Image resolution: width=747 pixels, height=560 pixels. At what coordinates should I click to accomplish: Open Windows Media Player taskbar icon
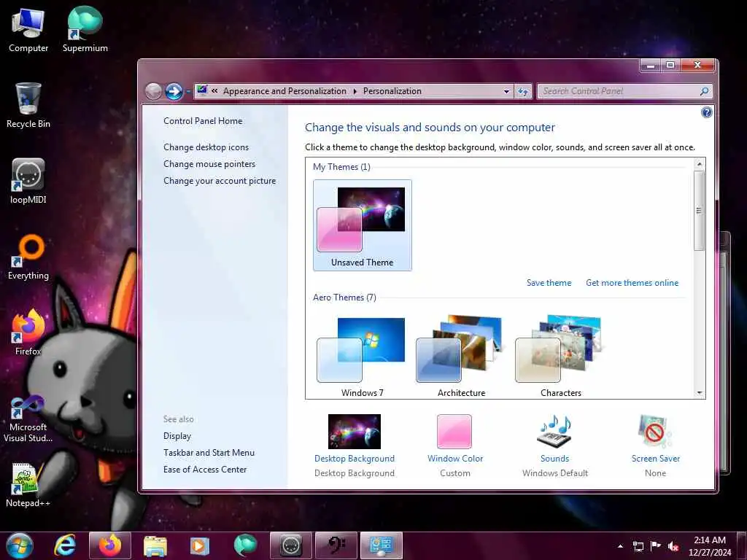200,545
